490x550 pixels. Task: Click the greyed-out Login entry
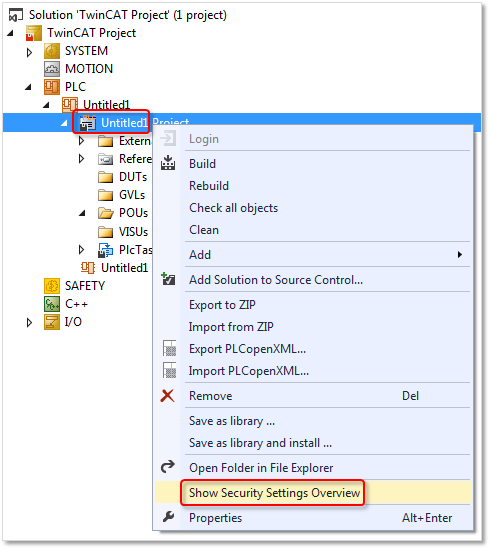click(313, 139)
